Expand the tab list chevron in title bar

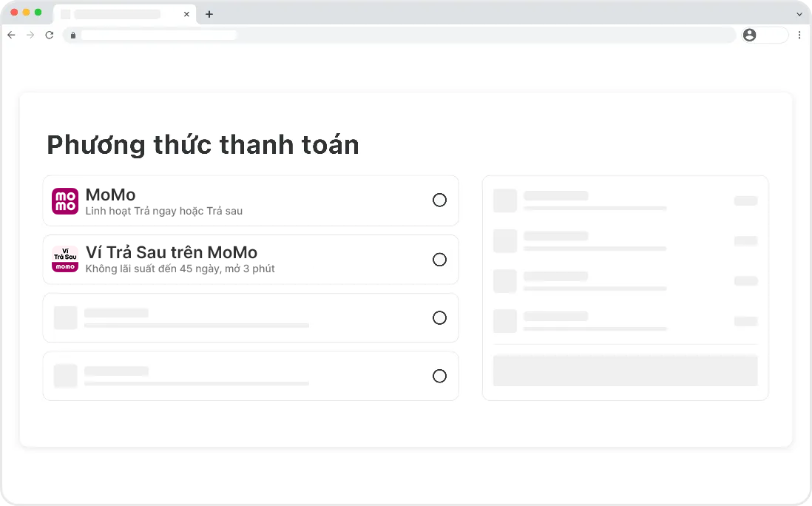tap(799, 14)
